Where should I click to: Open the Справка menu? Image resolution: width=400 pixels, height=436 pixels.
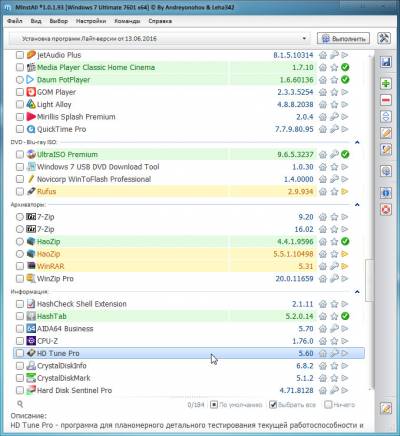(x=160, y=21)
